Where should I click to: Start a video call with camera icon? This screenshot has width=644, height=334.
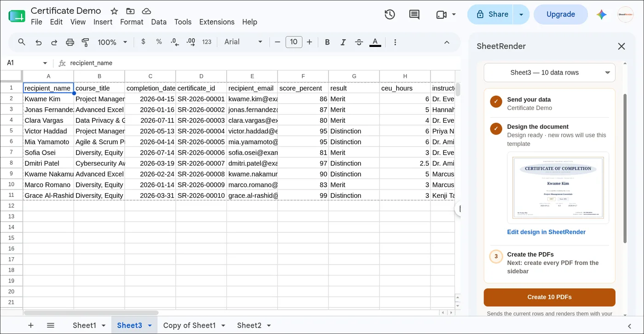click(441, 14)
